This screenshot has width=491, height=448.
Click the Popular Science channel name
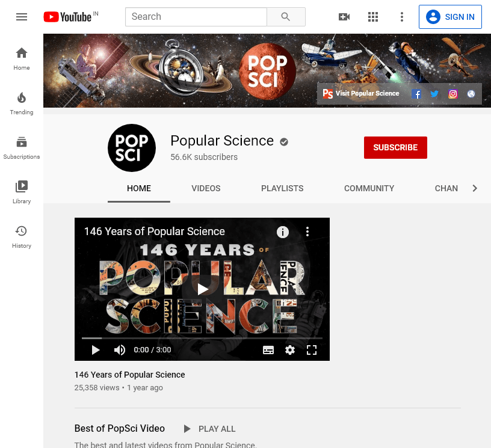tap(222, 141)
